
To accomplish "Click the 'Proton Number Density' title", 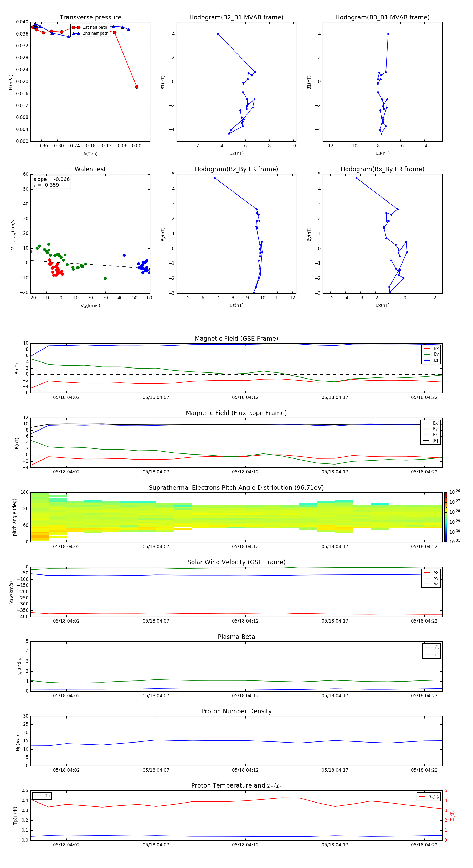I will [x=236, y=712].
